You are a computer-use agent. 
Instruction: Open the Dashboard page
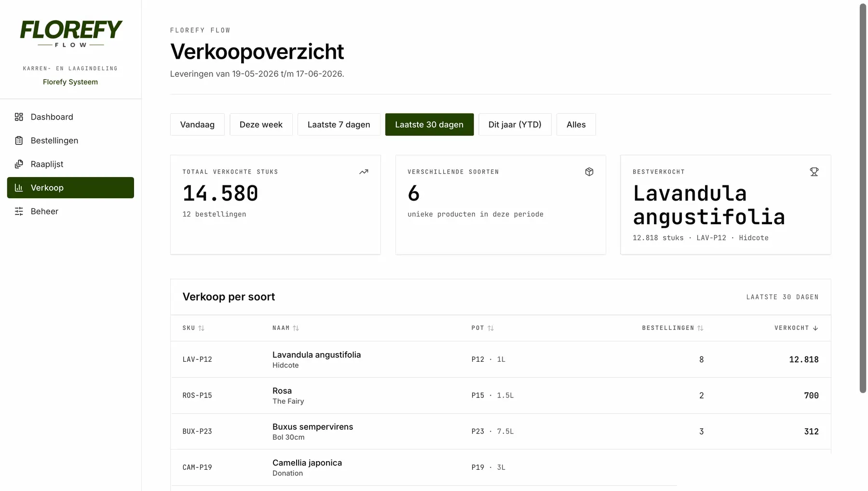click(70, 117)
